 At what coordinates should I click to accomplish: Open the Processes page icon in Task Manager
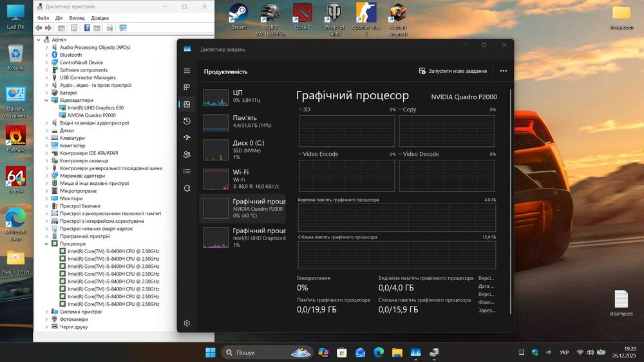[187, 87]
